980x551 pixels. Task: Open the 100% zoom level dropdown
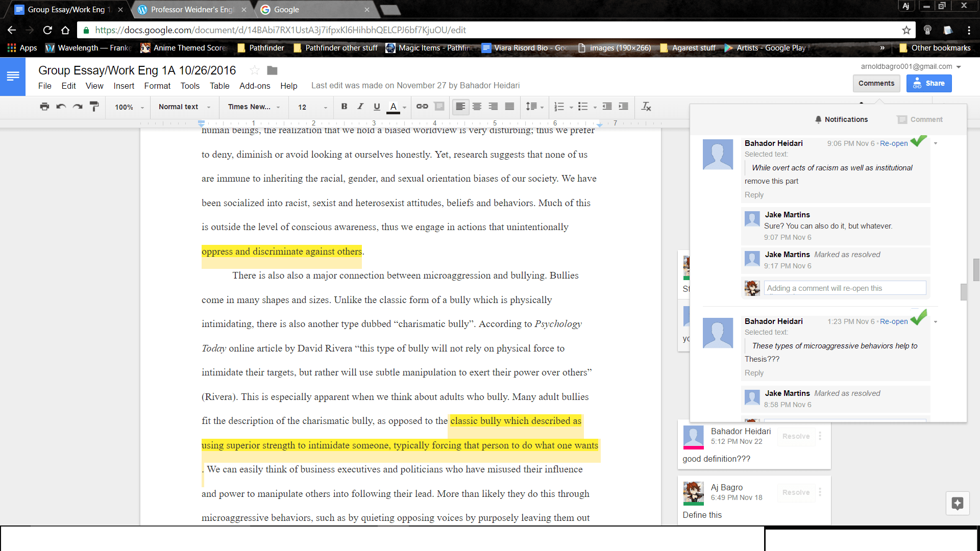[x=129, y=107]
